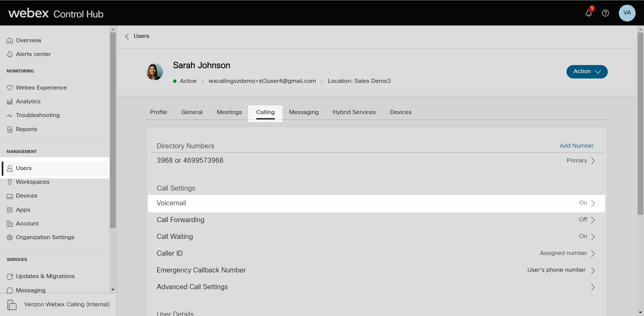This screenshot has height=316, width=644.
Task: Open Troubleshooting from the Monitoring section
Action: [10, 115]
